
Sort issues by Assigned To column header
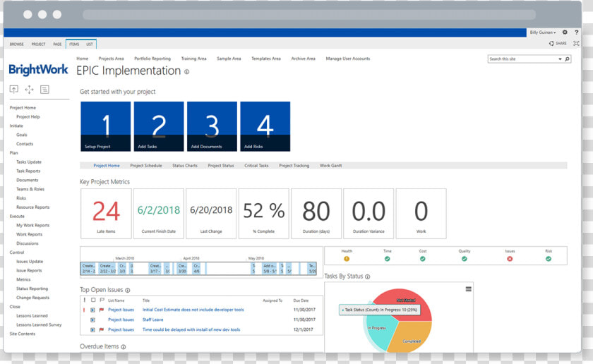coord(272,301)
